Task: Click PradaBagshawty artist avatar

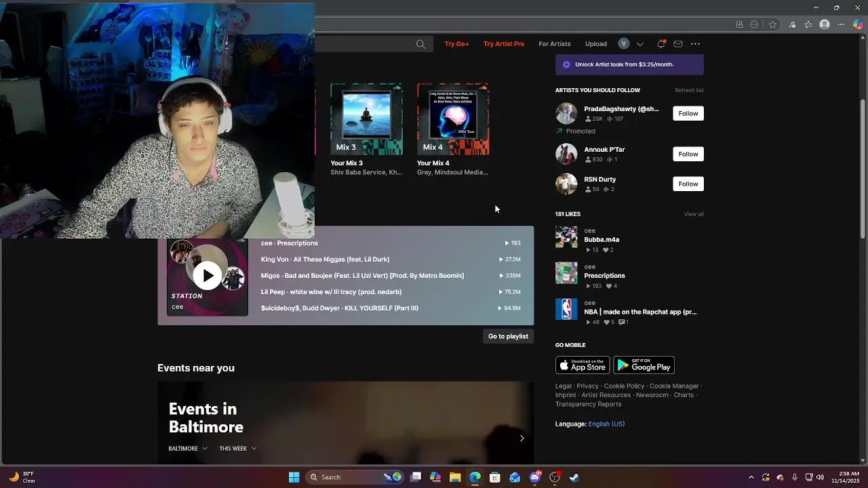Action: pos(566,113)
